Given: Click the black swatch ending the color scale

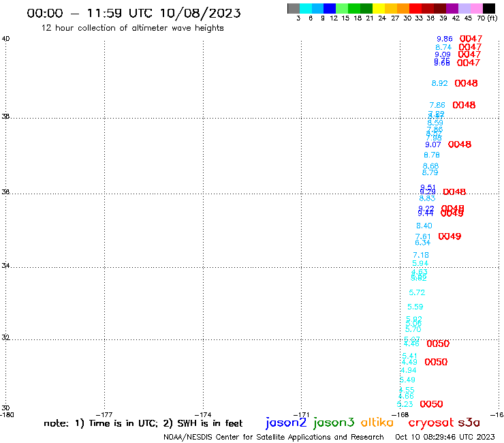Looking at the screenshot, I should coord(489,8).
